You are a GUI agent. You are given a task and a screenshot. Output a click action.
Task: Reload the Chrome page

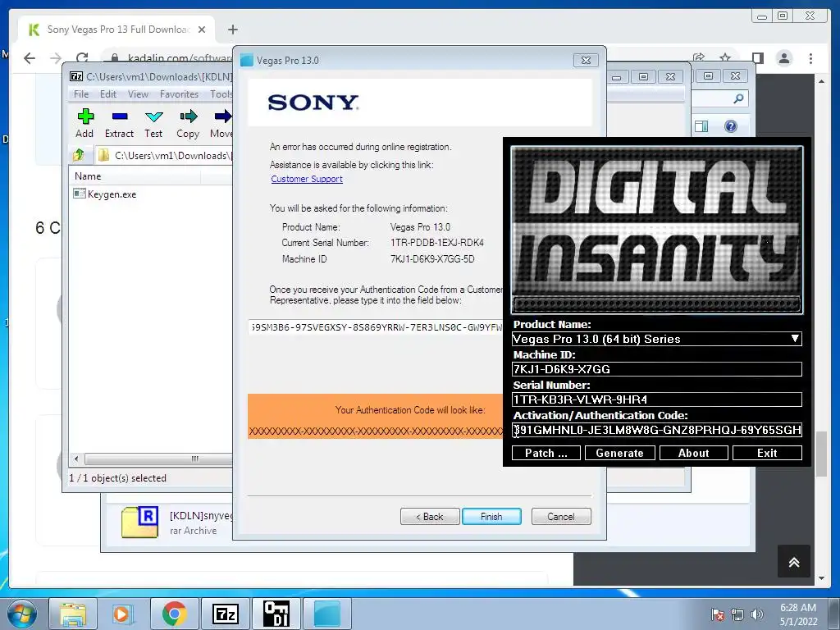[82, 57]
